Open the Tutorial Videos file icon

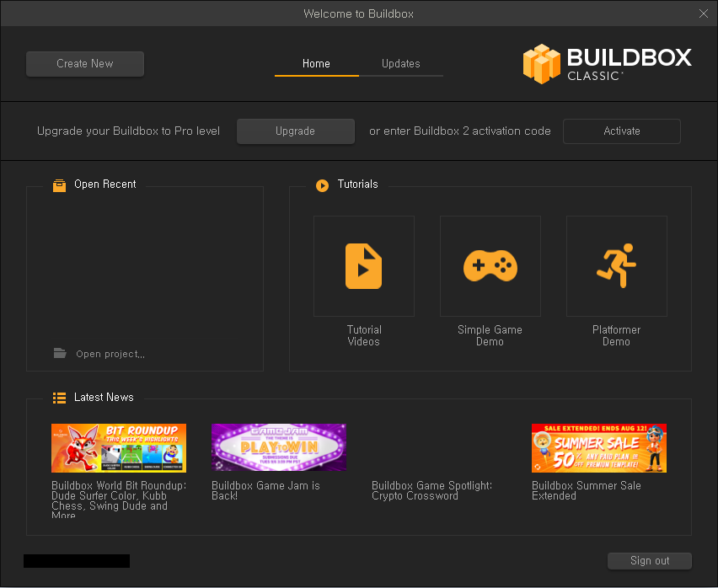point(363,266)
